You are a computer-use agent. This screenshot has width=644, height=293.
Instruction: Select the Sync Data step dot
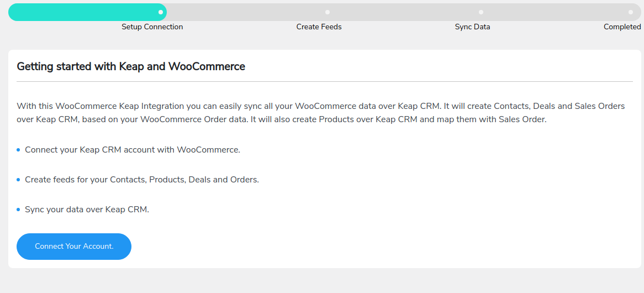coord(481,12)
